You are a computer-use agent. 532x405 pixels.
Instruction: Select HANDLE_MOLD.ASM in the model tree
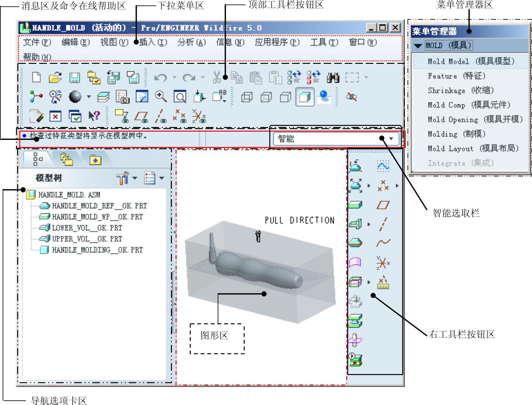point(69,195)
